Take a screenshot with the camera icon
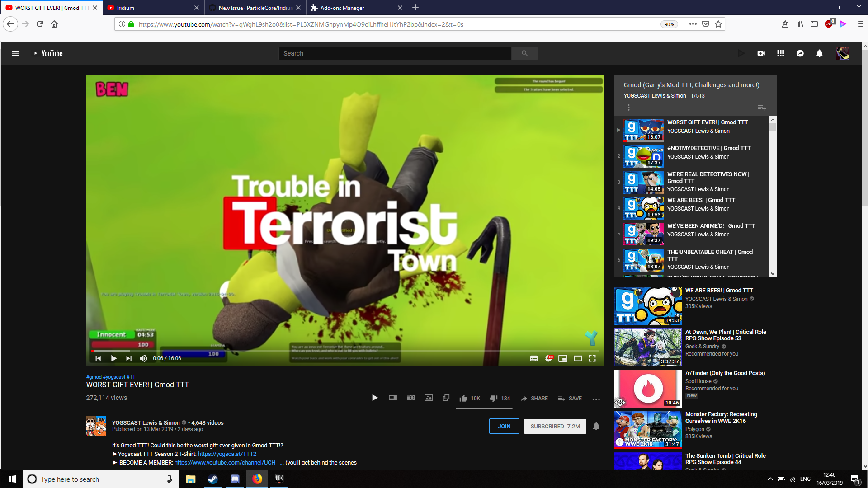Screen dimensions: 868x488 pyautogui.click(x=411, y=398)
